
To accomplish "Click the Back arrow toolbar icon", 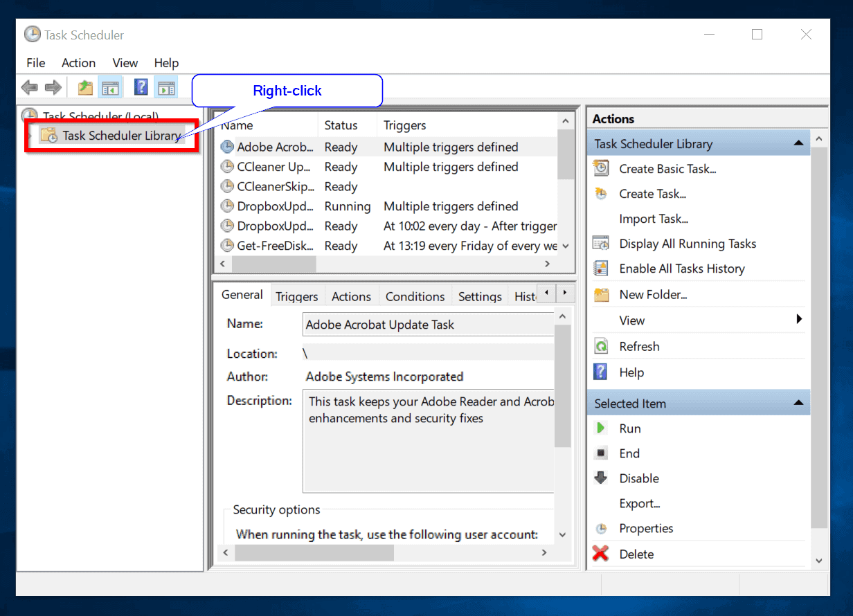I will tap(29, 87).
